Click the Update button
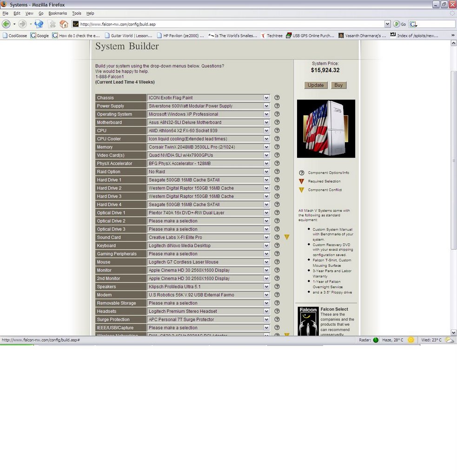The height and width of the screenshot is (476, 457). click(x=316, y=86)
